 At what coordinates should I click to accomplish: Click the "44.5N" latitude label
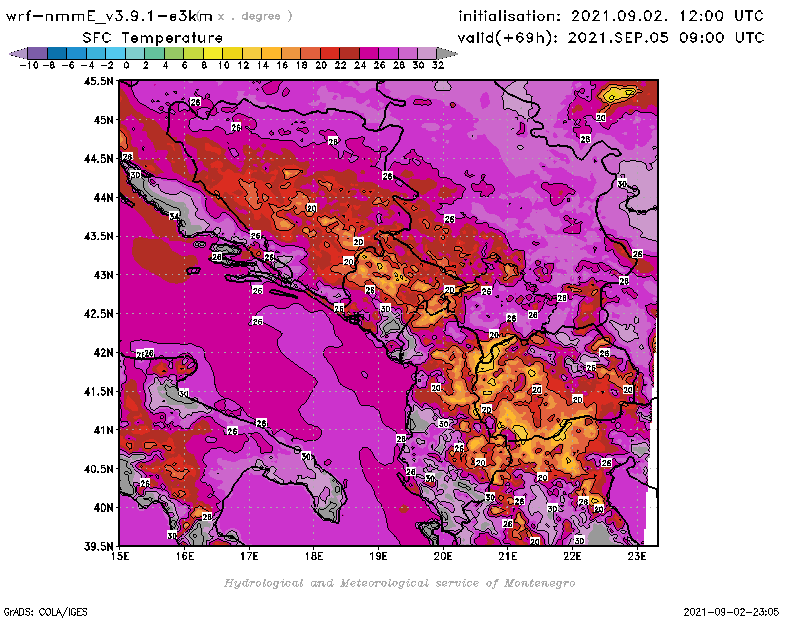98,159
